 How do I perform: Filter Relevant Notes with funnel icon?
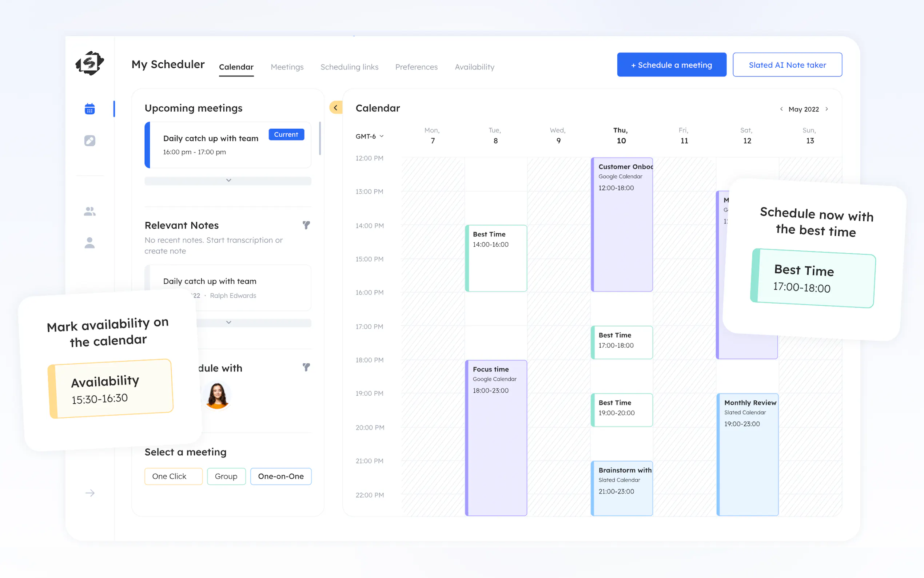[306, 225]
